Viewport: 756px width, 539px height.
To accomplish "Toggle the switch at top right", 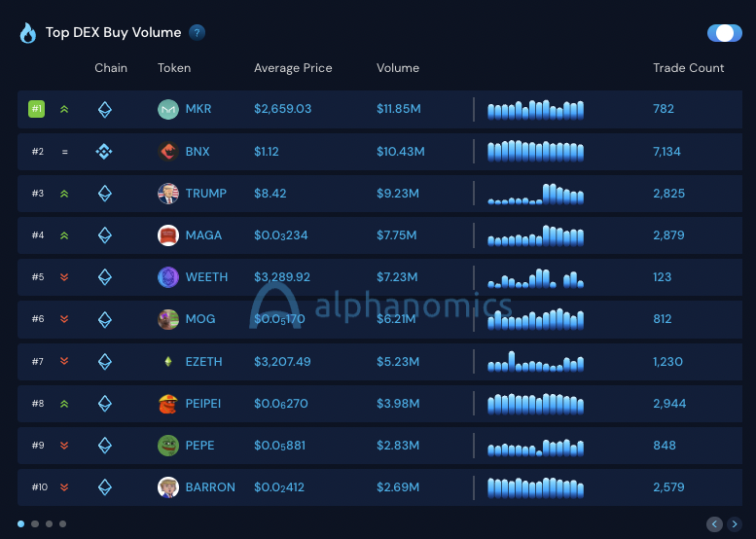I will point(724,33).
